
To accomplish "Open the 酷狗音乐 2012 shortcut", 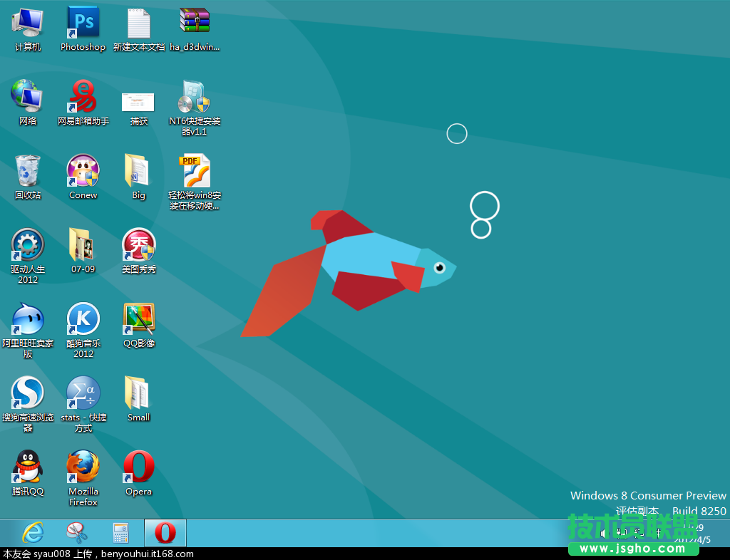I will pos(83,319).
